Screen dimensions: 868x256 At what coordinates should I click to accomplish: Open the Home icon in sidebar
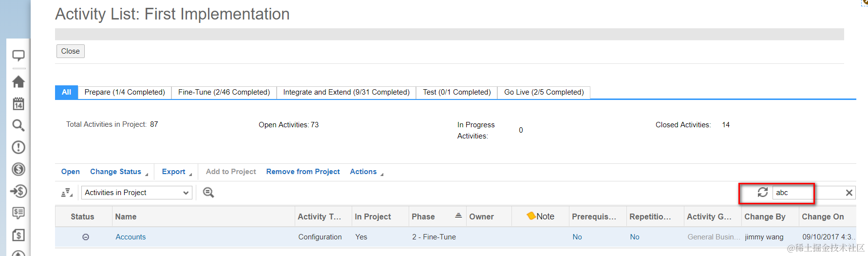click(x=19, y=81)
